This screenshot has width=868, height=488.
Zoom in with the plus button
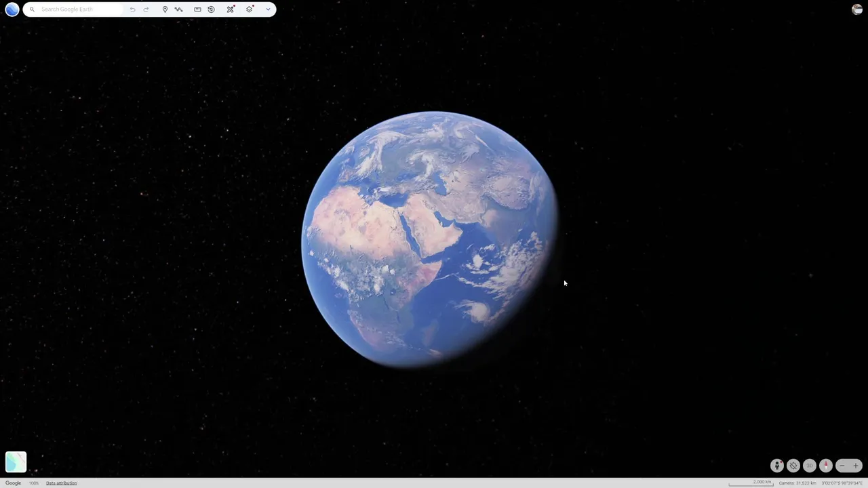click(x=856, y=466)
